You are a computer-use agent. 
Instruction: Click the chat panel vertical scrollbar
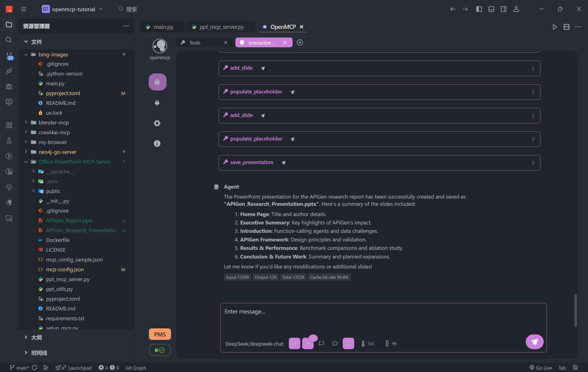click(576, 310)
